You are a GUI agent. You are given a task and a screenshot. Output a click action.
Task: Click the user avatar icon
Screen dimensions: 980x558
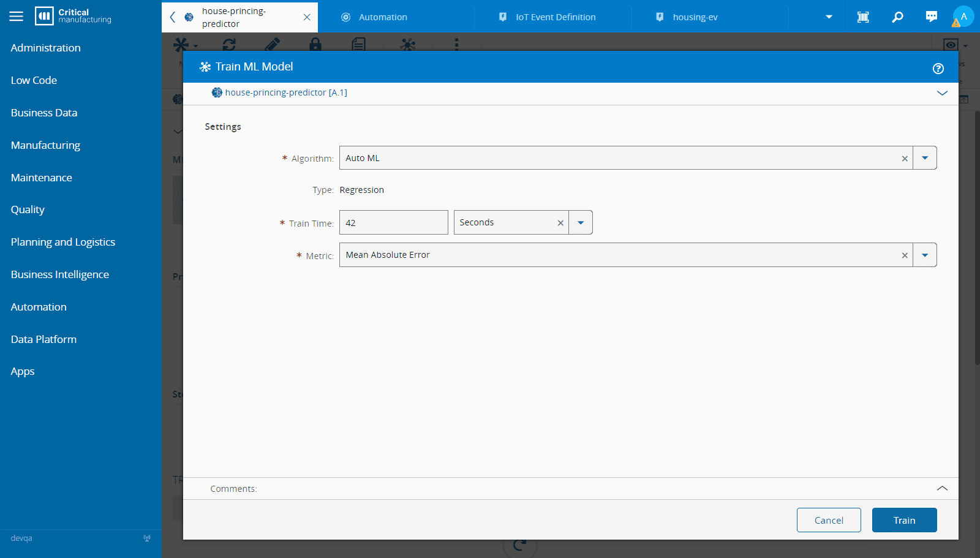(x=963, y=17)
